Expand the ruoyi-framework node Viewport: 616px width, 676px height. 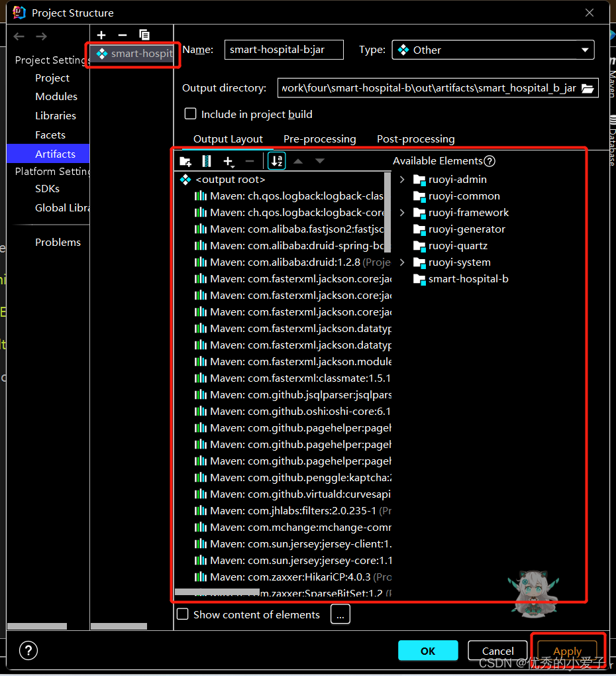tap(402, 213)
